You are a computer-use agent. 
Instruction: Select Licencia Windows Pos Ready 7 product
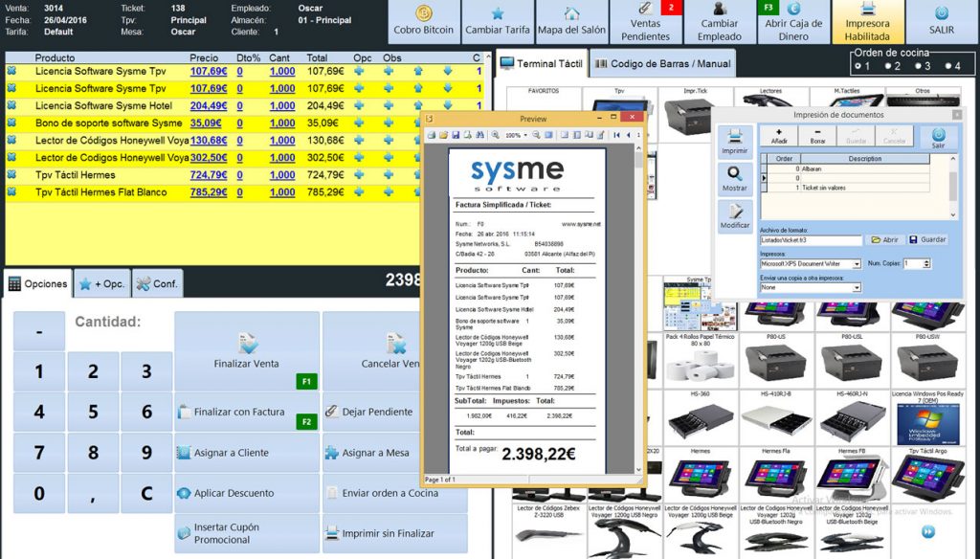(x=927, y=417)
